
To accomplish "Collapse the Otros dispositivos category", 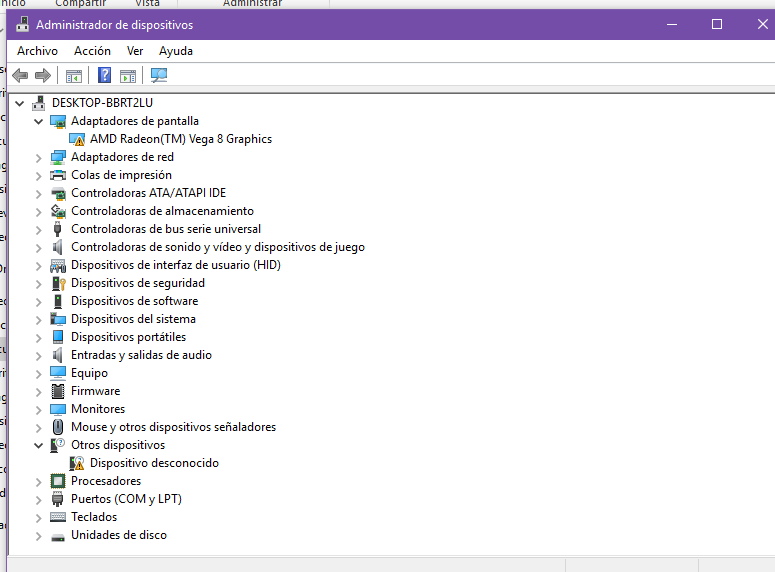I will (39, 445).
